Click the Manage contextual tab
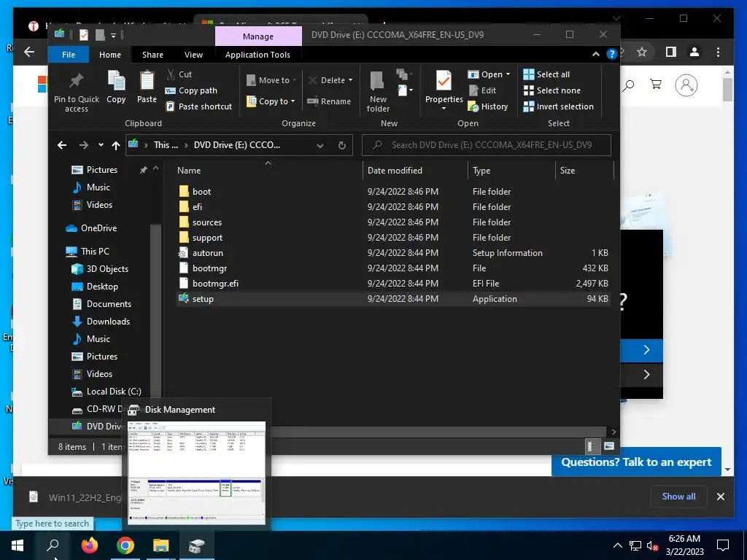The width and height of the screenshot is (747, 560). pos(258,36)
